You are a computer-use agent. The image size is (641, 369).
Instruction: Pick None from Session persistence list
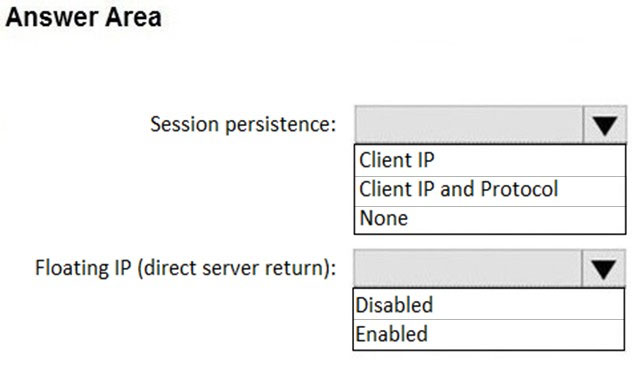click(x=490, y=219)
